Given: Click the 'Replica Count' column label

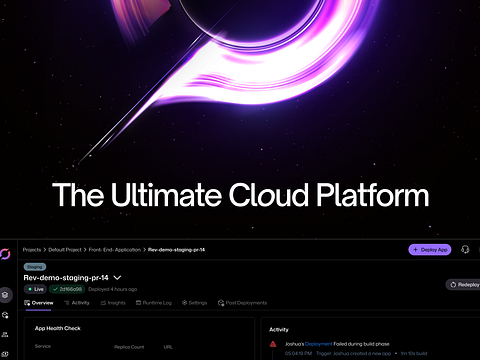Looking at the screenshot, I should click(x=129, y=347).
